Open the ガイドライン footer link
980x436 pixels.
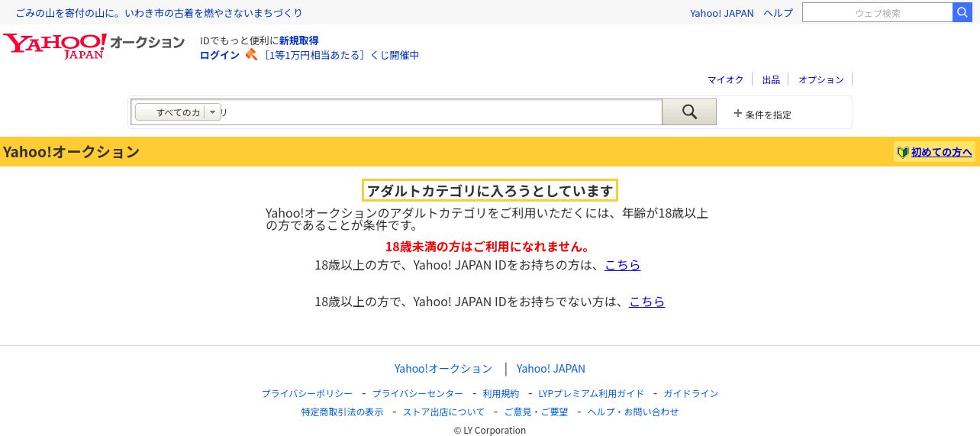(x=691, y=393)
